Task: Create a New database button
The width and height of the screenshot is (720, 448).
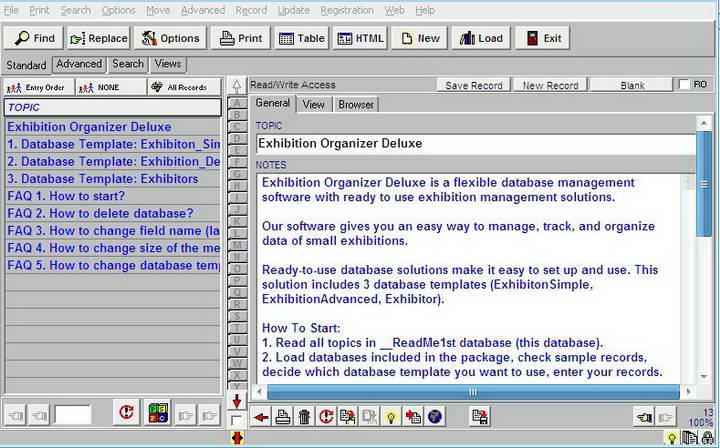Action: tap(420, 38)
